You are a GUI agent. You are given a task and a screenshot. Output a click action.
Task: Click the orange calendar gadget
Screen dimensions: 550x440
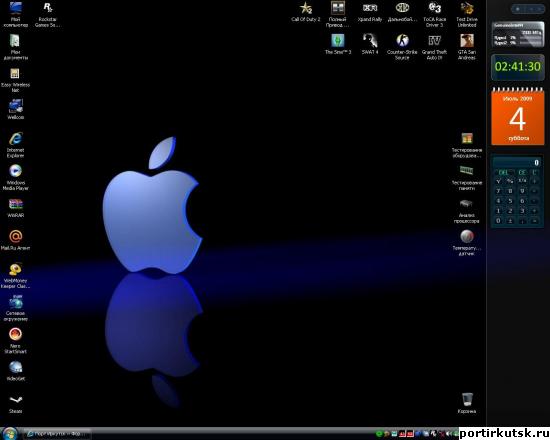(518, 116)
